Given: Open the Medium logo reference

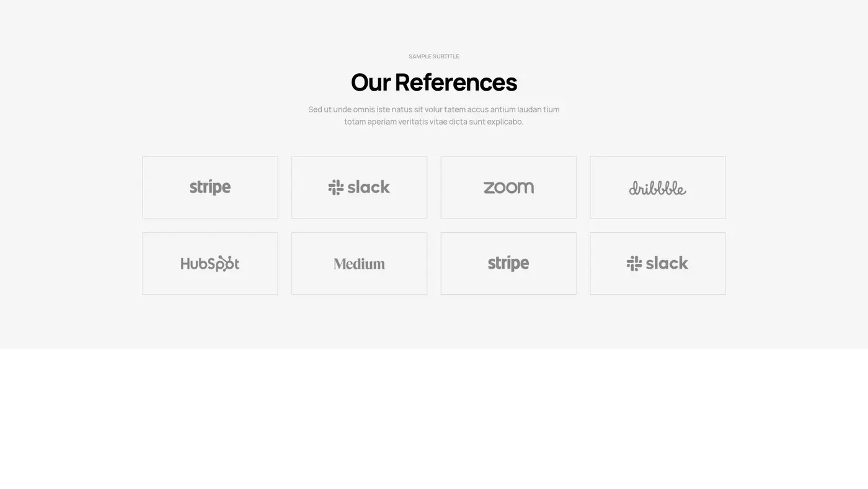Looking at the screenshot, I should point(359,264).
